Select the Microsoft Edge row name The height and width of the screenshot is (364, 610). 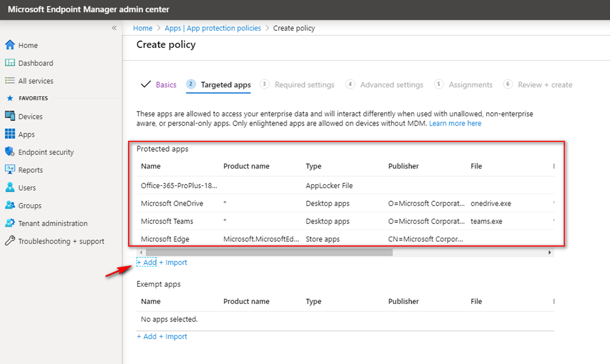tap(165, 240)
